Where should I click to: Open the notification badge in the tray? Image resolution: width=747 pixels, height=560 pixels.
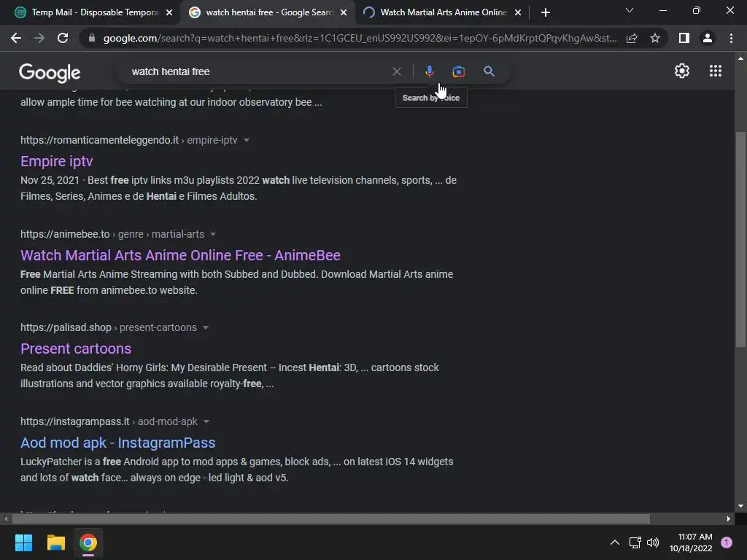[x=727, y=542]
